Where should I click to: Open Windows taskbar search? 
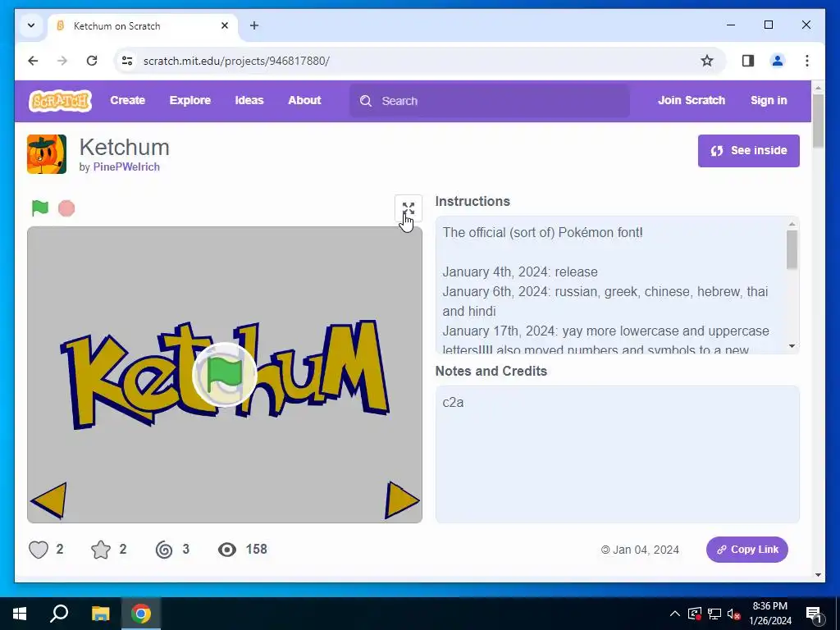59,614
